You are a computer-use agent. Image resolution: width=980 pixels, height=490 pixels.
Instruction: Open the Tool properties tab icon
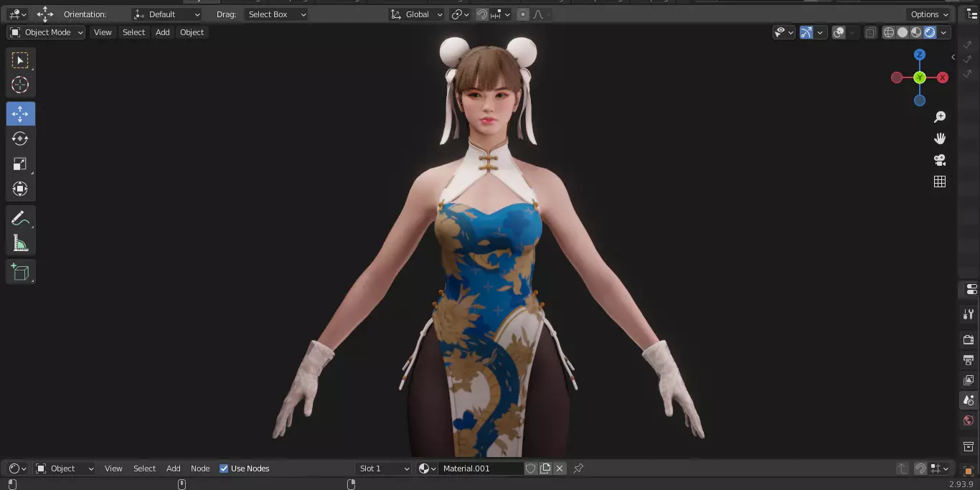click(x=969, y=314)
